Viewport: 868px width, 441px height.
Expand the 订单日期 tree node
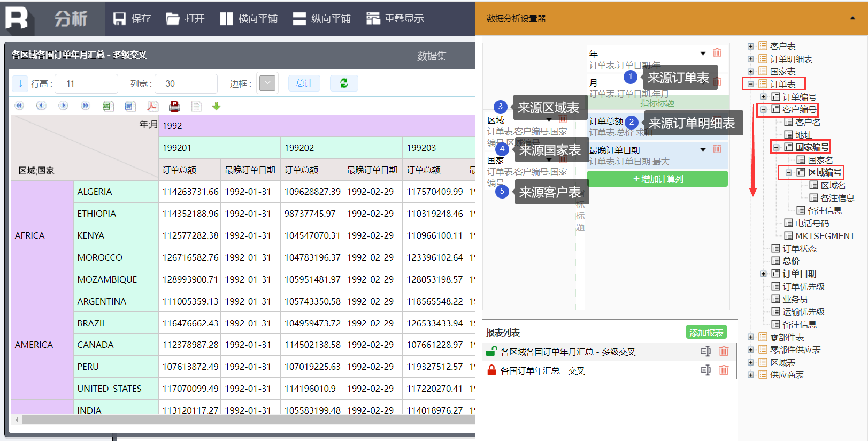tap(764, 274)
